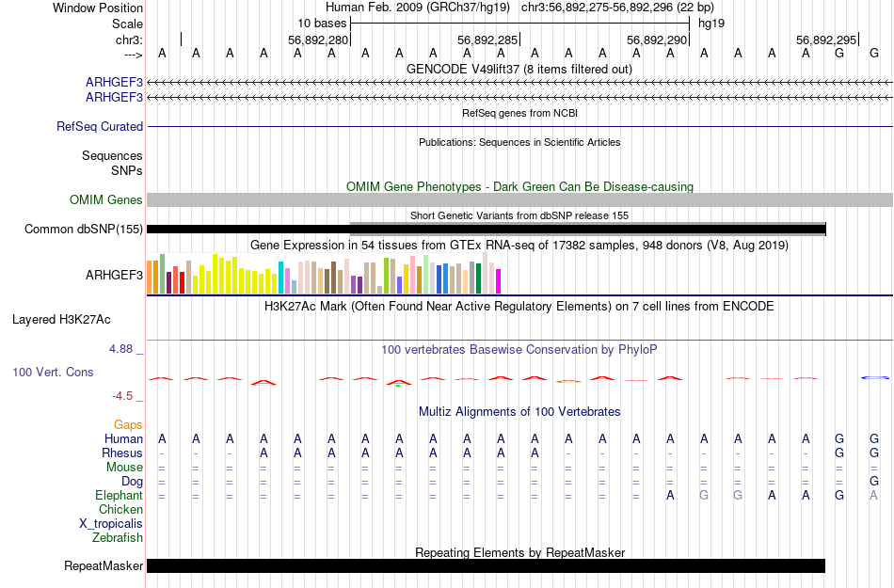Click the -4.5 PhyloP lower limit value
Screen dimensions: 894x588
coord(122,395)
